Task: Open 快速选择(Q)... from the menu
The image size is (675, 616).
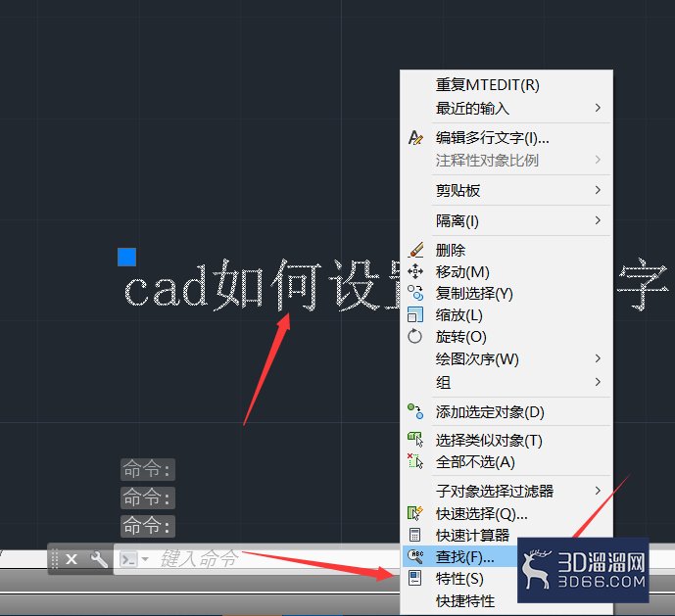Action: point(506,513)
